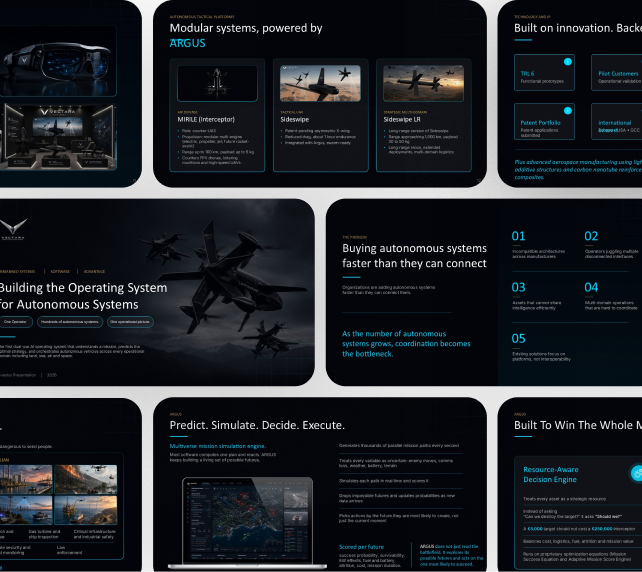Click the "Resource-Aware Decision Engine" title

(551, 475)
